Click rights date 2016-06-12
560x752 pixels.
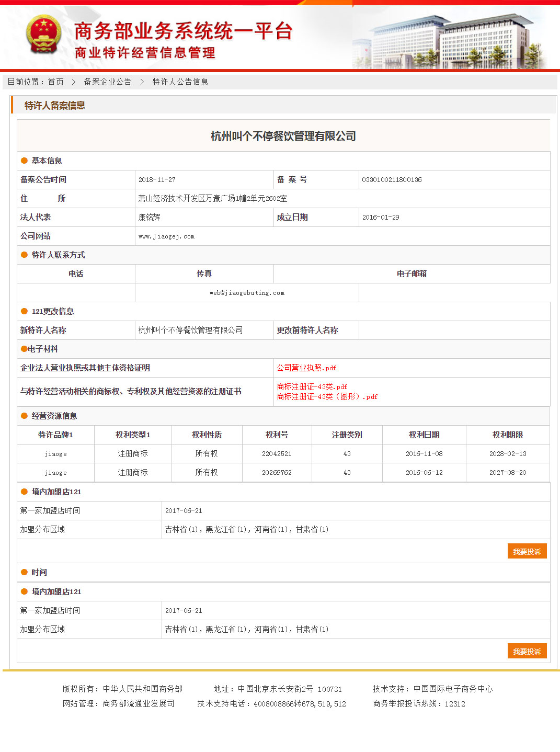[424, 472]
